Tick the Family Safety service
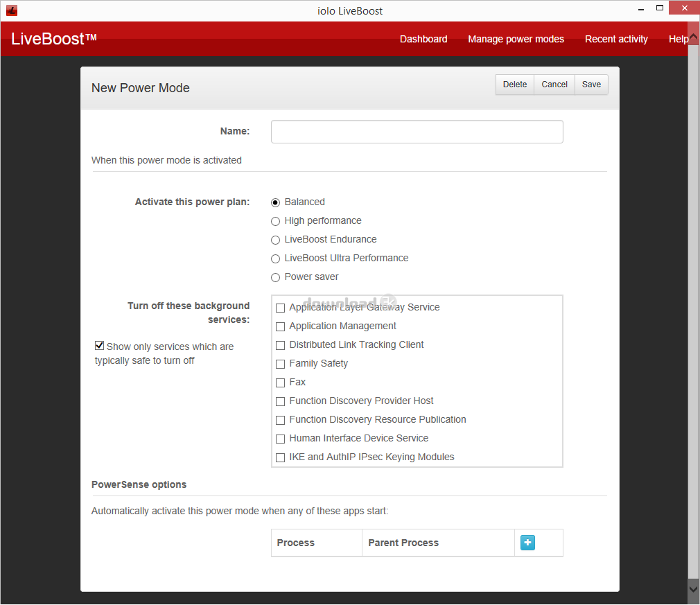700x605 pixels. coord(281,365)
